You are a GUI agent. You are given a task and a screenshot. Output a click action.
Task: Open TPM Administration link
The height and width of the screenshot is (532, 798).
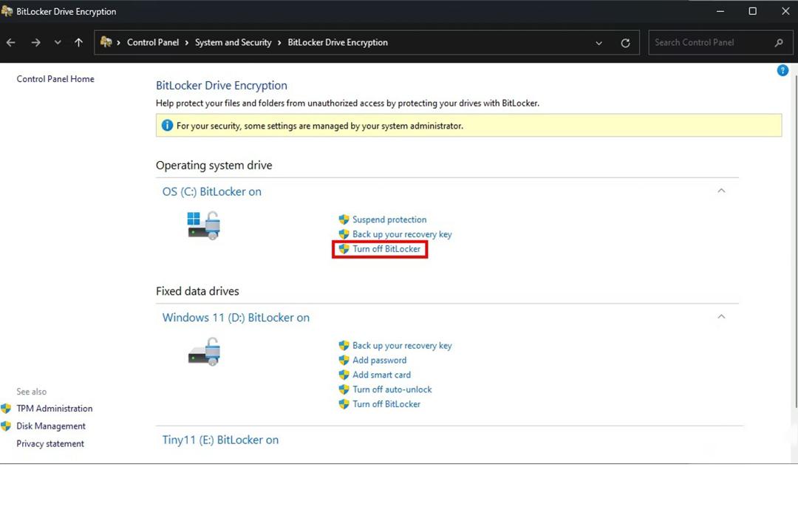click(x=55, y=409)
